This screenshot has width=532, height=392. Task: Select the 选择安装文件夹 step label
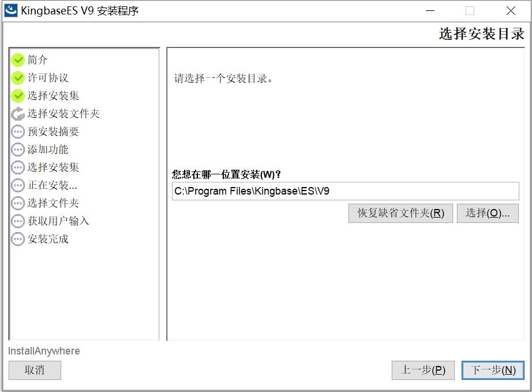tap(63, 113)
